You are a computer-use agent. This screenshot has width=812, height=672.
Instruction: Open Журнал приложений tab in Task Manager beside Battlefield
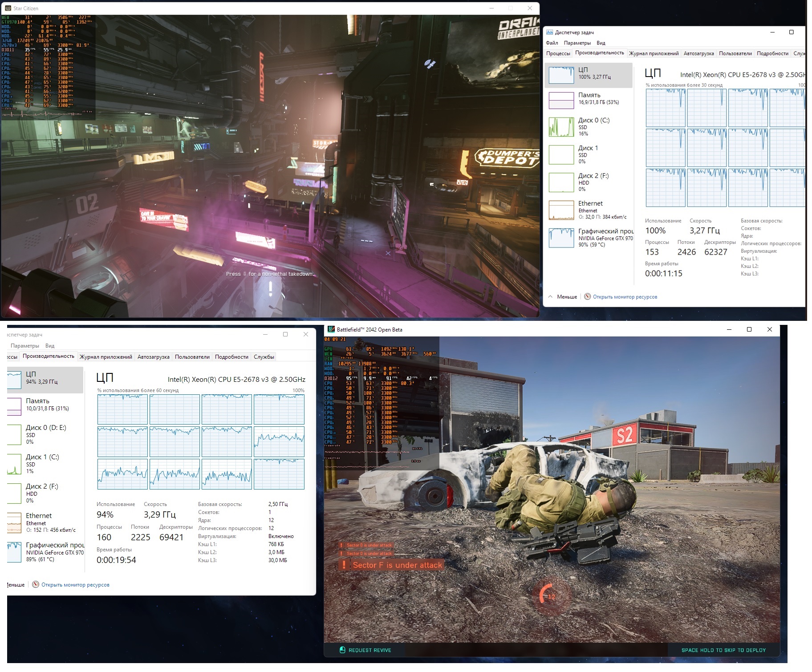pos(106,357)
